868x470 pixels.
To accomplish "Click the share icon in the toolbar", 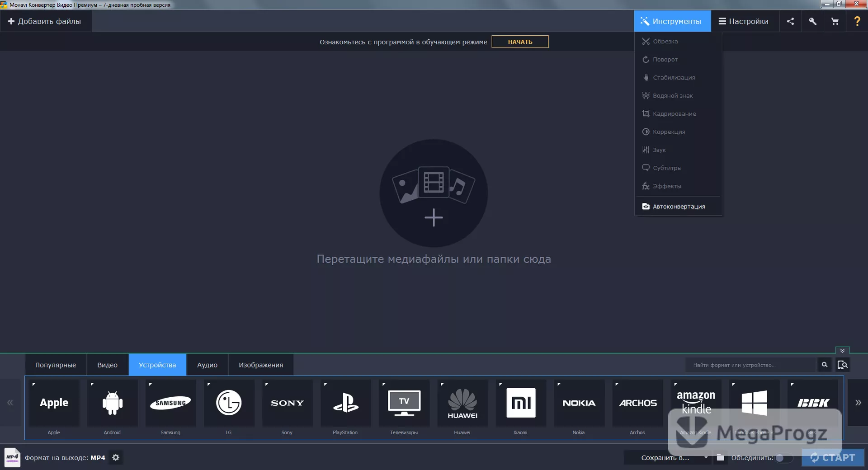I will 790,21.
